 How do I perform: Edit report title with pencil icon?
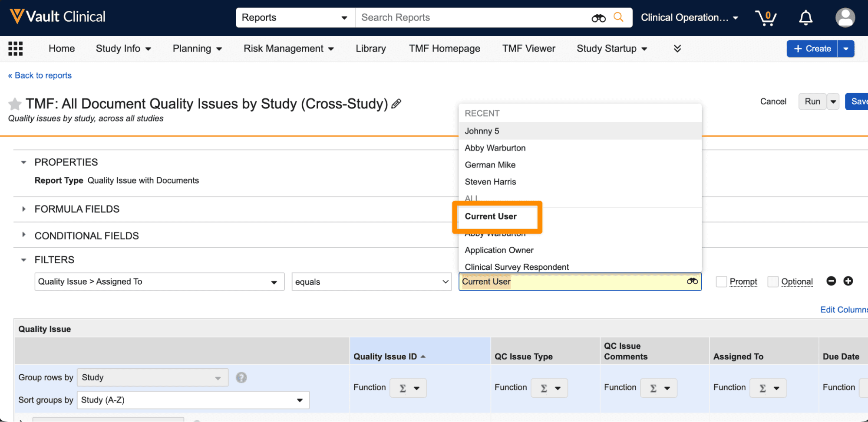[x=396, y=104]
